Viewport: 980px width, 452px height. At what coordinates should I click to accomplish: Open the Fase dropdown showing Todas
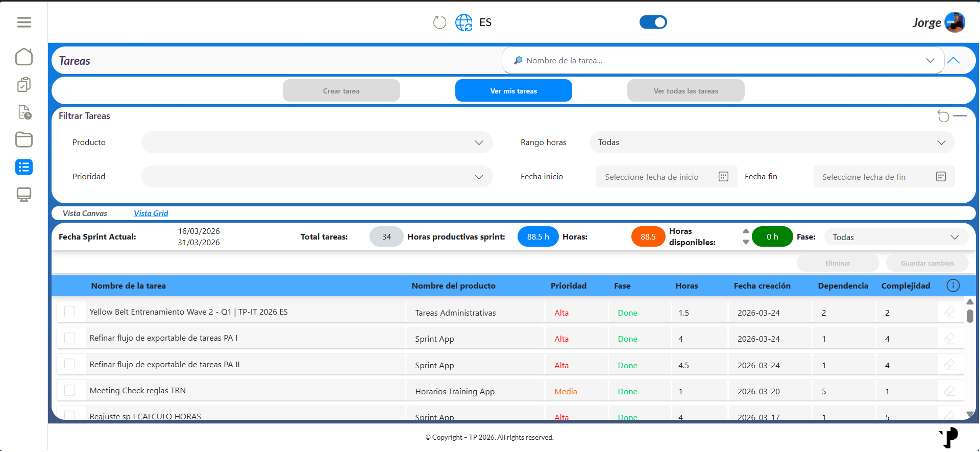pyautogui.click(x=896, y=237)
